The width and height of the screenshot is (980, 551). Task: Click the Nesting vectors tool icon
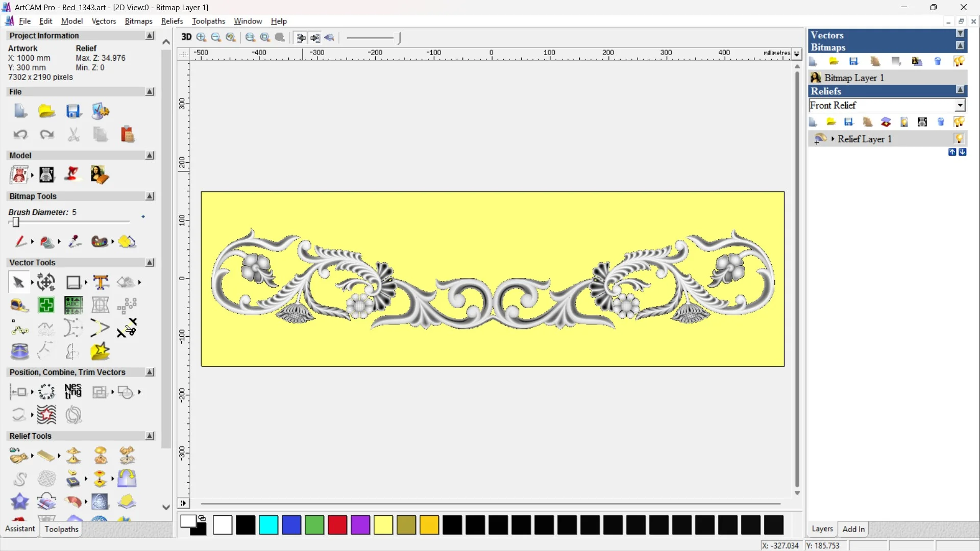tap(73, 391)
